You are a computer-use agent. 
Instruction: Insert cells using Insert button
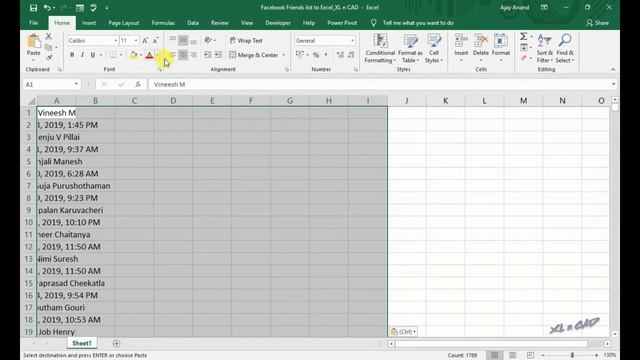tap(461, 49)
